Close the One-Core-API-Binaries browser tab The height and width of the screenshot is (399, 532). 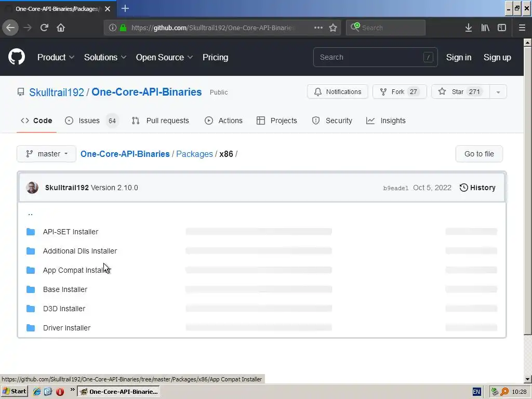coord(108,9)
